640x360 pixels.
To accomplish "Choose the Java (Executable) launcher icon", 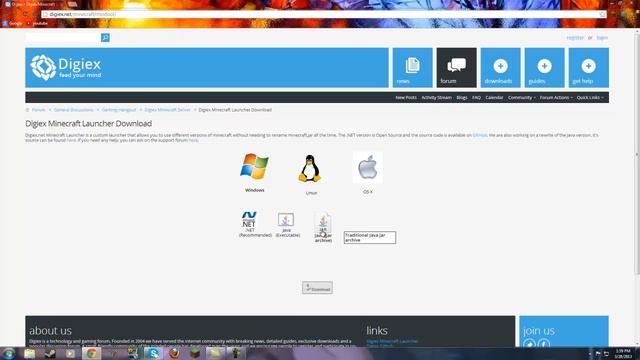I will (286, 220).
